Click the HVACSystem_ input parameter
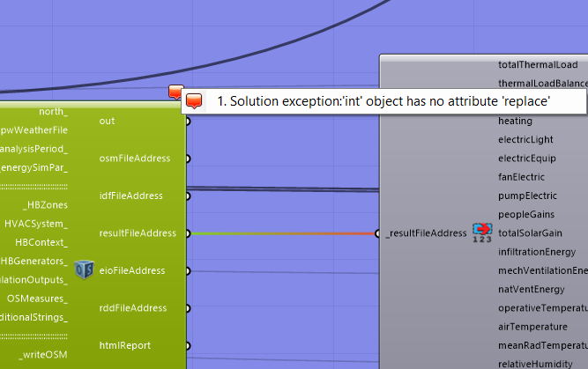The width and height of the screenshot is (588, 369). 36,224
